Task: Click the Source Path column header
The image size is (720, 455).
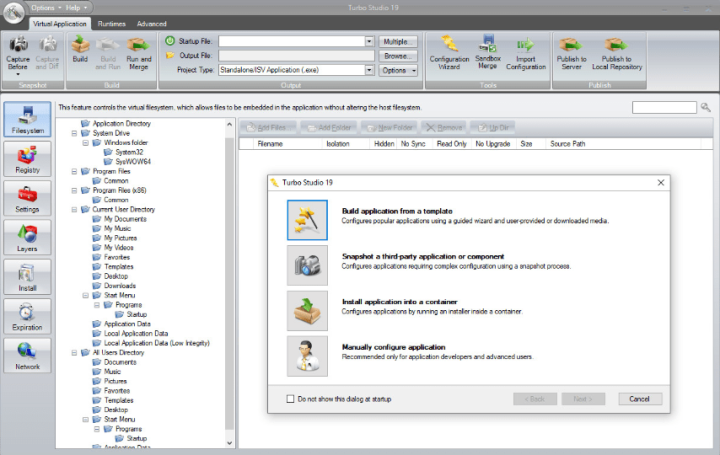Action: [x=624, y=144]
